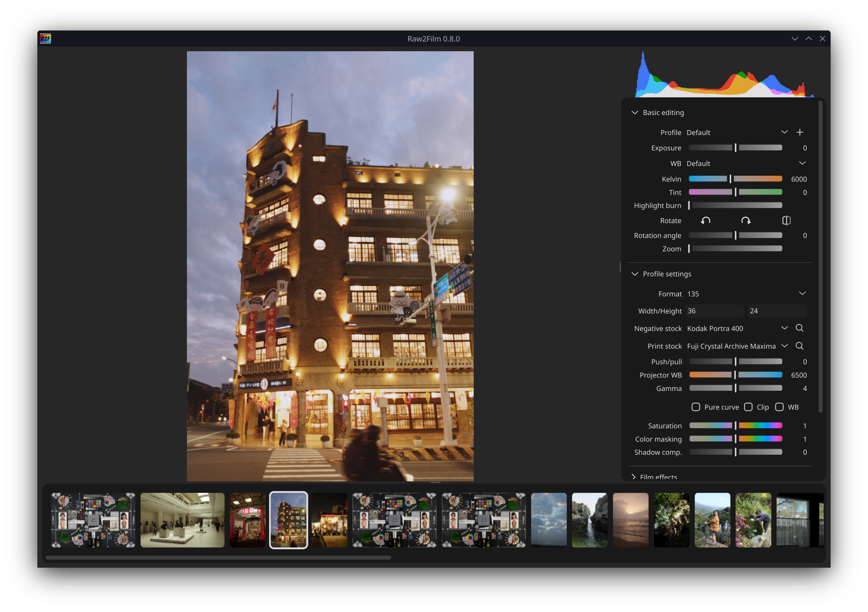Image resolution: width=868 pixels, height=612 pixels.
Task: Click the R2F app logo icon
Action: pyautogui.click(x=45, y=39)
